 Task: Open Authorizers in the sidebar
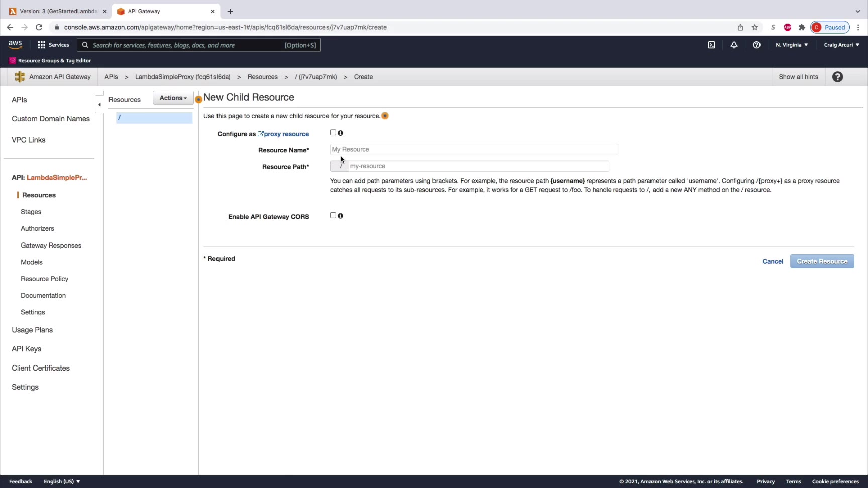37,228
